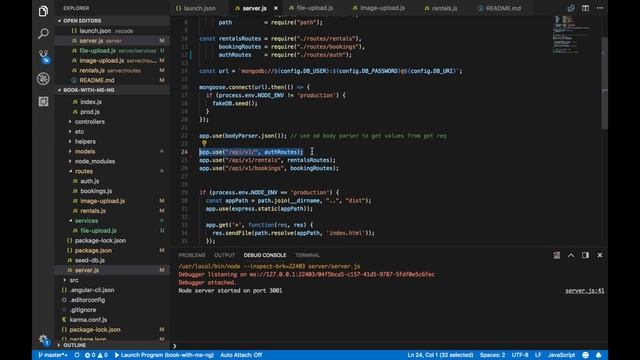
Task: Expand the helpers folder
Action: [x=85, y=141]
